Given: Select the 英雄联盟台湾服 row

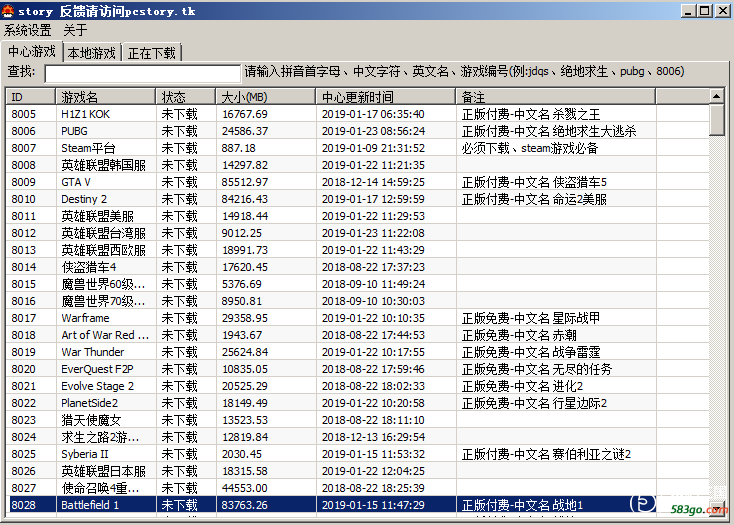Looking at the screenshot, I should 358,233.
